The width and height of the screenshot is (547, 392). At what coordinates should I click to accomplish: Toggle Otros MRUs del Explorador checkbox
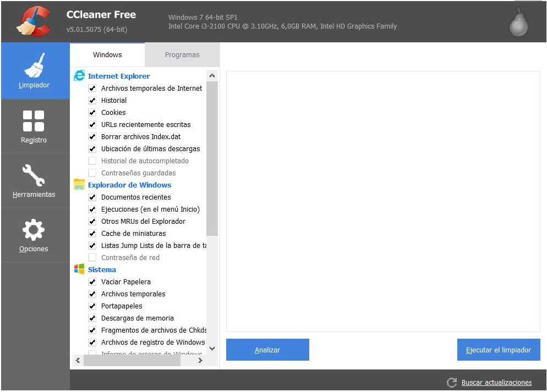click(92, 221)
